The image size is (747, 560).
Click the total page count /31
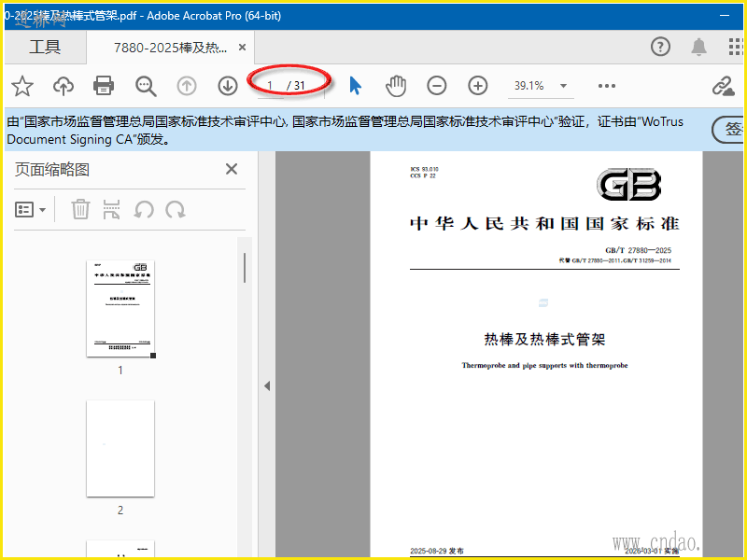click(296, 86)
